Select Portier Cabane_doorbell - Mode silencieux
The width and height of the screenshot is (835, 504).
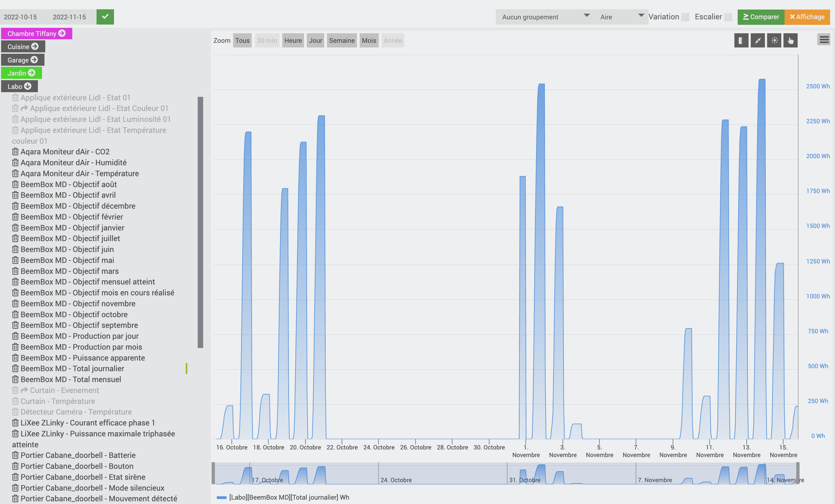point(92,488)
